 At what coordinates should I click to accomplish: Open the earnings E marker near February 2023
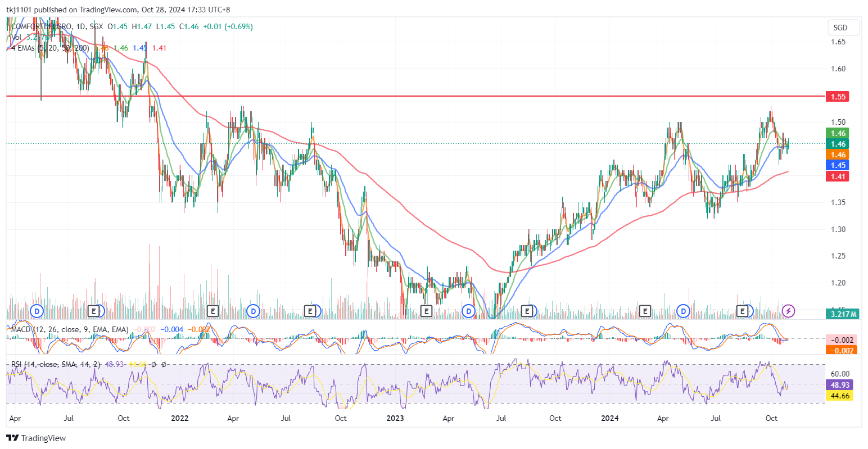(x=426, y=311)
